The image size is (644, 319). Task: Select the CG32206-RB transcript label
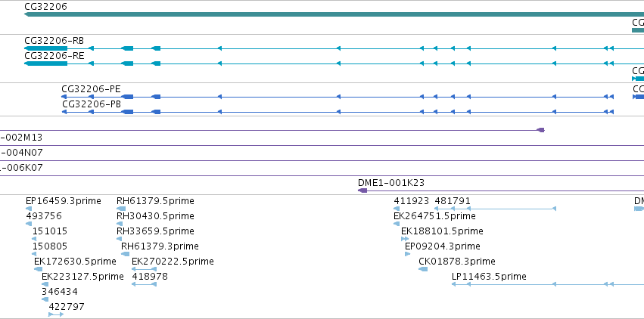[x=54, y=41]
